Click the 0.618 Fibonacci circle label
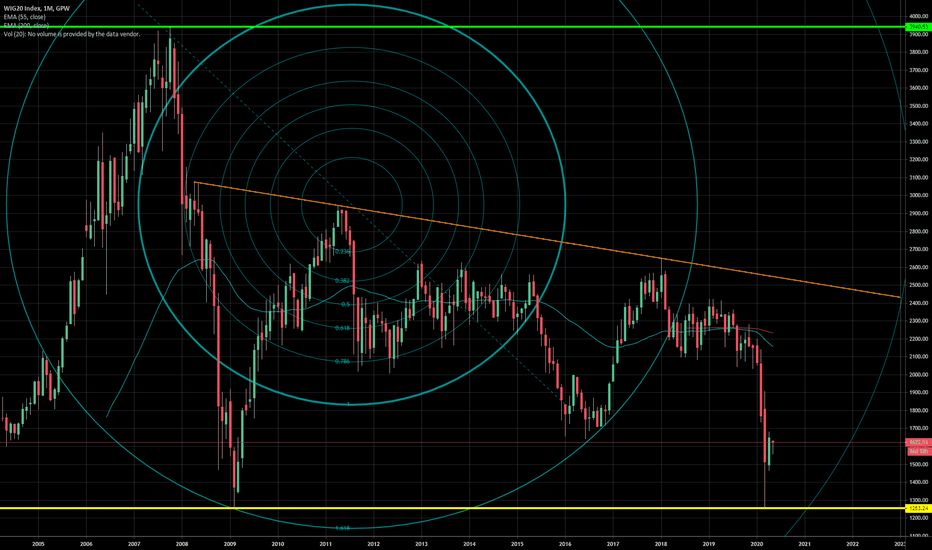 (342, 328)
